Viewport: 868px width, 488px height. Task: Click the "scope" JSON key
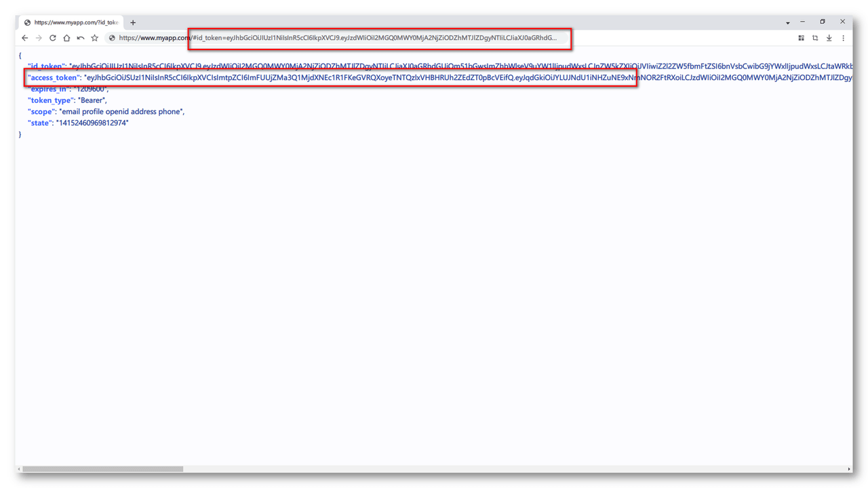click(x=41, y=112)
